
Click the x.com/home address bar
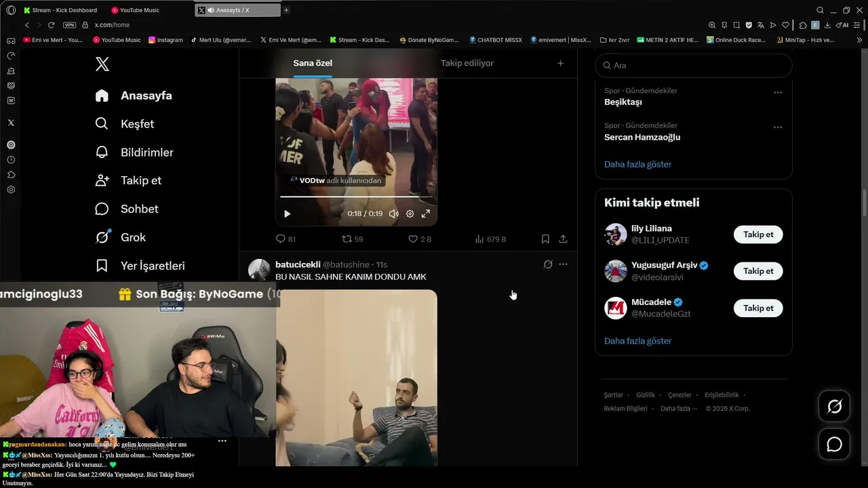click(x=112, y=25)
